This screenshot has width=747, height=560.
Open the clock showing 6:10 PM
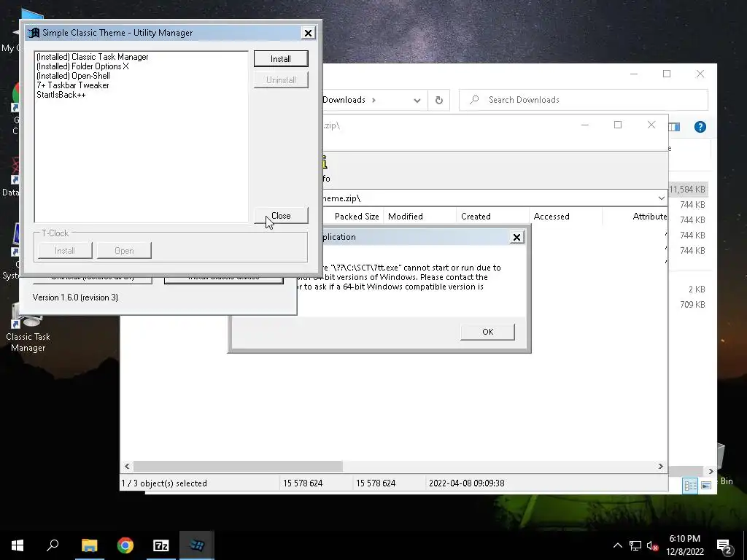(x=685, y=545)
